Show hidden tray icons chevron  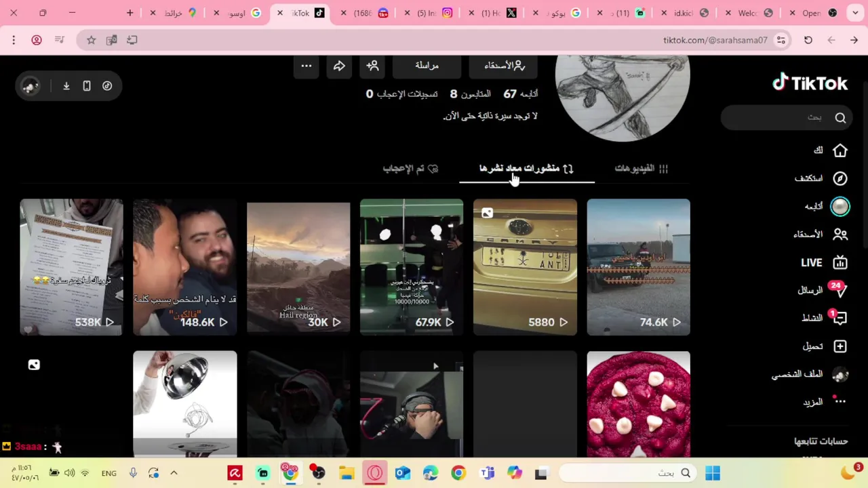coord(174,473)
